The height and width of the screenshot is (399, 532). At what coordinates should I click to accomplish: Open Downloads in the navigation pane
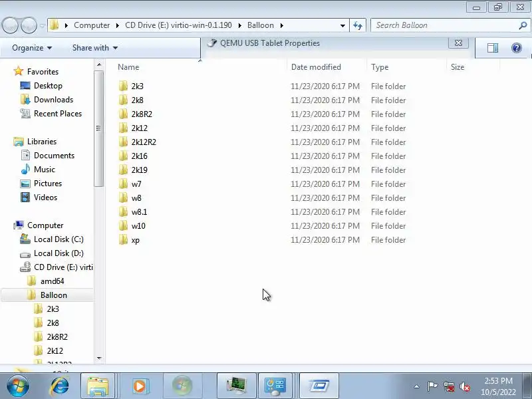click(x=47, y=99)
